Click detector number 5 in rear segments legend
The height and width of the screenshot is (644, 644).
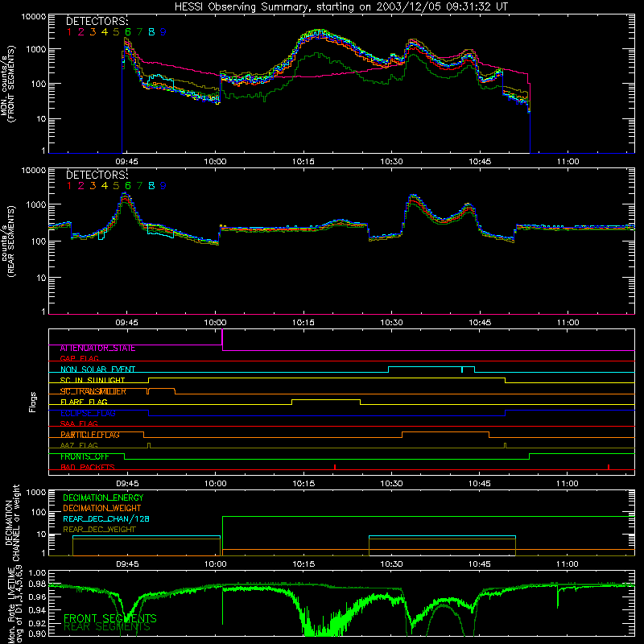[x=116, y=186]
